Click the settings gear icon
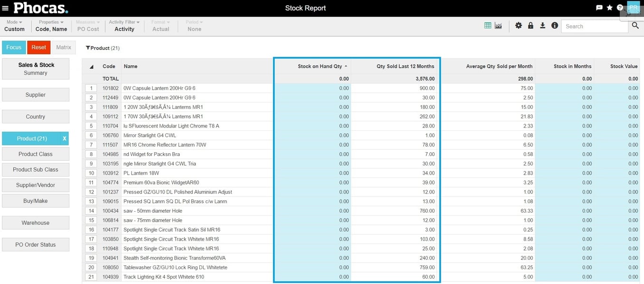644x284 pixels. [x=519, y=25]
